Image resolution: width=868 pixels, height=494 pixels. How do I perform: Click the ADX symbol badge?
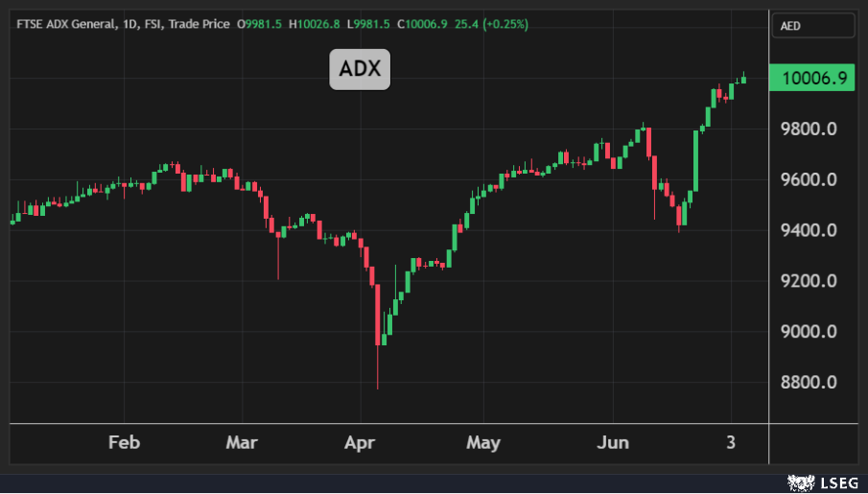[360, 70]
